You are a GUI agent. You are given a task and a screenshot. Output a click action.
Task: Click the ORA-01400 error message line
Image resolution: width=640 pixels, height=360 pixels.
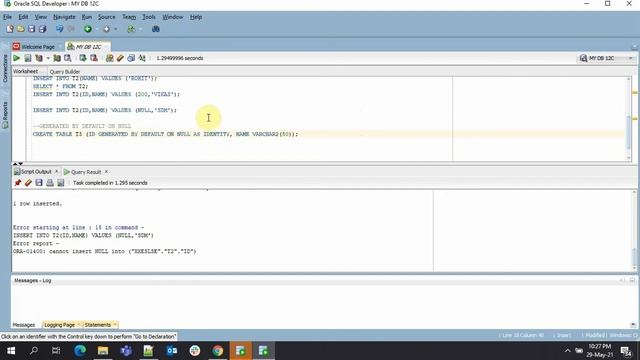104,251
